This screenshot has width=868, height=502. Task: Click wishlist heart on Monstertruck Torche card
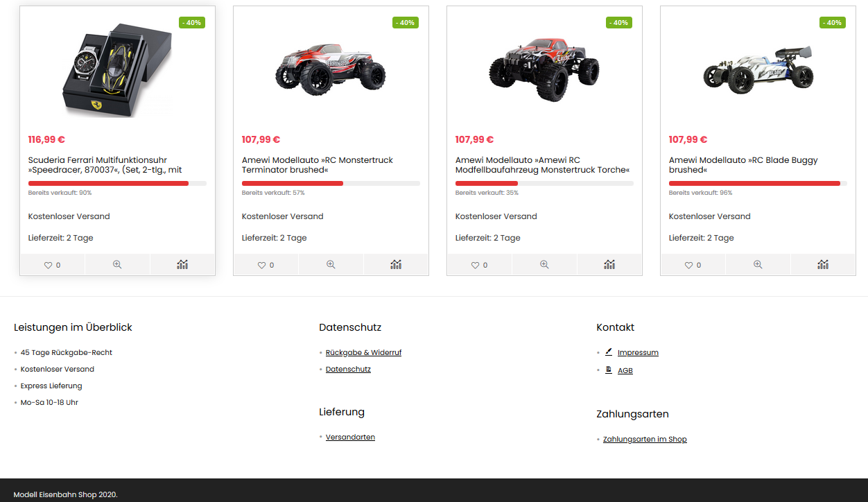(x=480, y=265)
